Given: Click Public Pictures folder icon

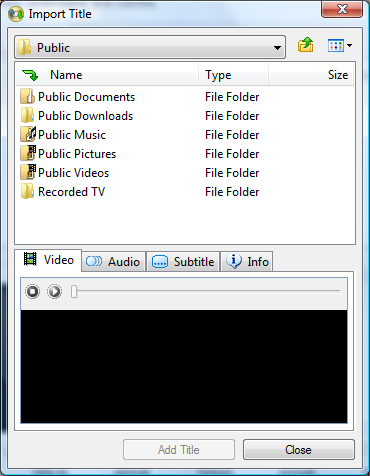Looking at the screenshot, I should pos(28,154).
